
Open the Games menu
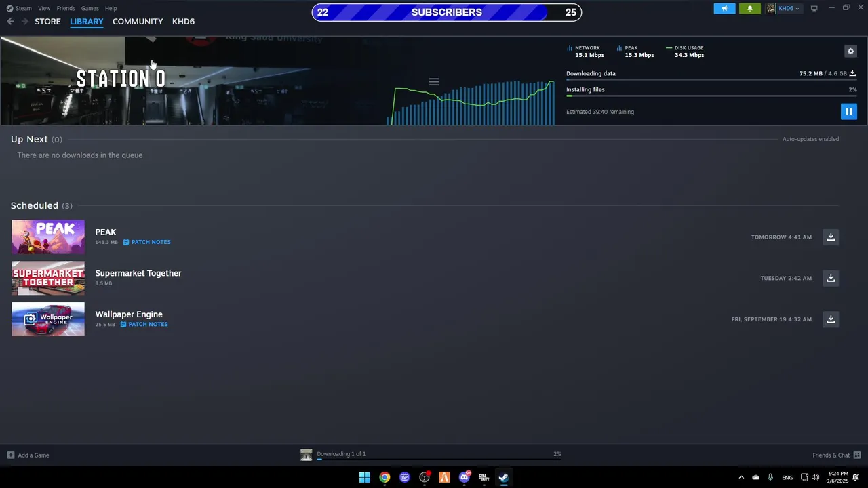coord(90,8)
